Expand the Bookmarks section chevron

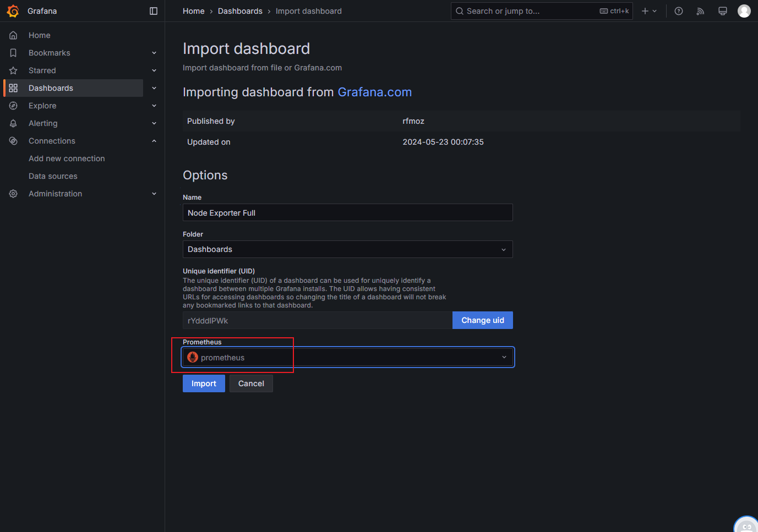coord(154,53)
